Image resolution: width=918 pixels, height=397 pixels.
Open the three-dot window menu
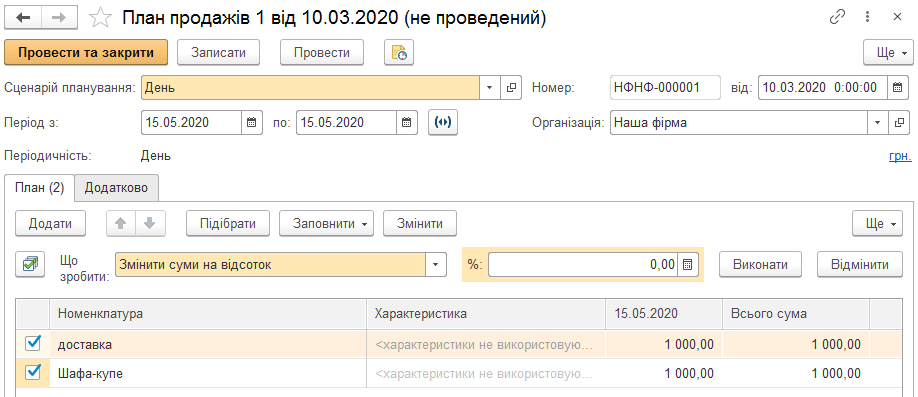pyautogui.click(x=868, y=18)
